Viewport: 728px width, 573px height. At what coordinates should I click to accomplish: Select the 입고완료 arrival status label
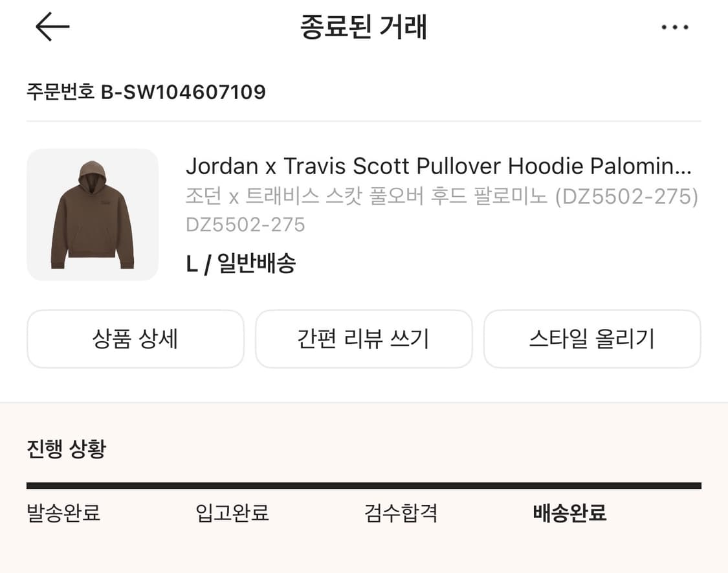231,513
